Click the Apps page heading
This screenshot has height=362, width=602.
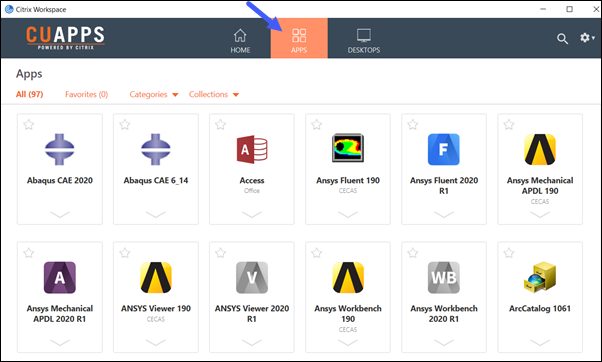pyautogui.click(x=29, y=74)
